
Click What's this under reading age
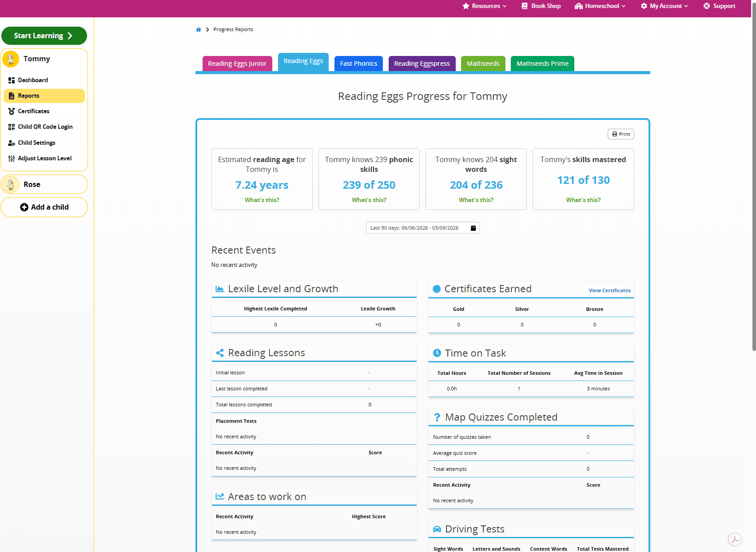(262, 200)
